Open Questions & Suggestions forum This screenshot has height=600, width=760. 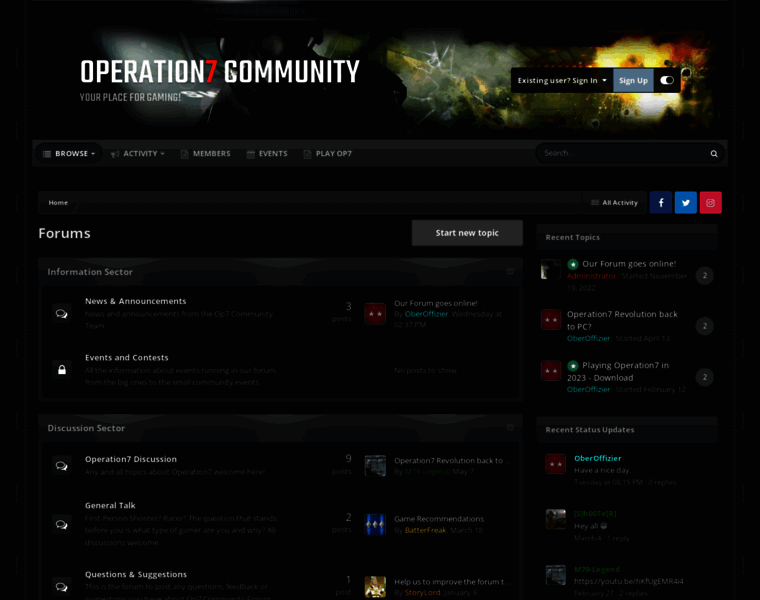[x=136, y=574]
